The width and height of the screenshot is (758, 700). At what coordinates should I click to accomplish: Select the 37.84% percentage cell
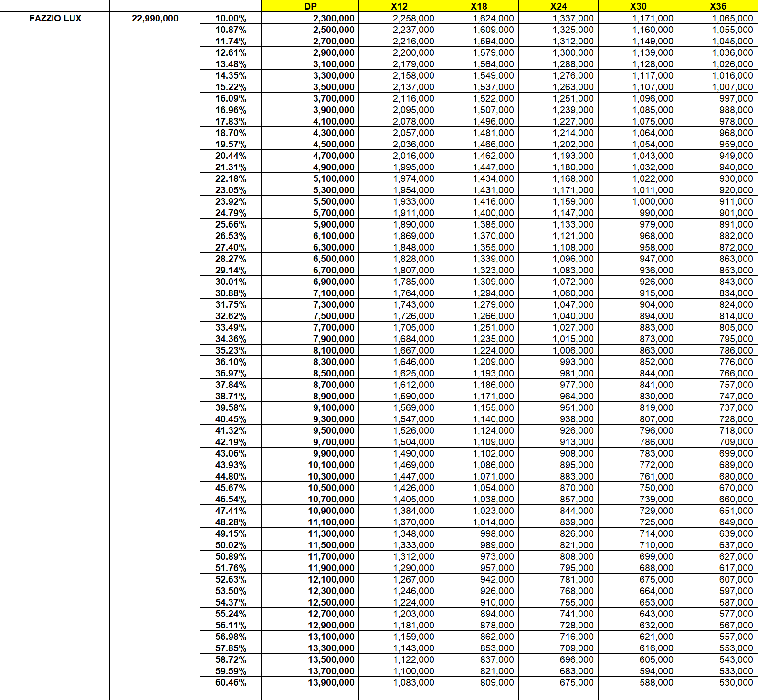[231, 385]
